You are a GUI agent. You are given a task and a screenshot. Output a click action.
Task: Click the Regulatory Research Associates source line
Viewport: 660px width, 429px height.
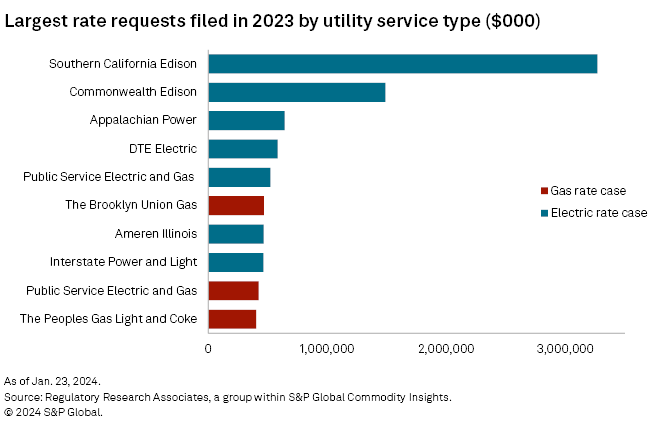click(228, 397)
